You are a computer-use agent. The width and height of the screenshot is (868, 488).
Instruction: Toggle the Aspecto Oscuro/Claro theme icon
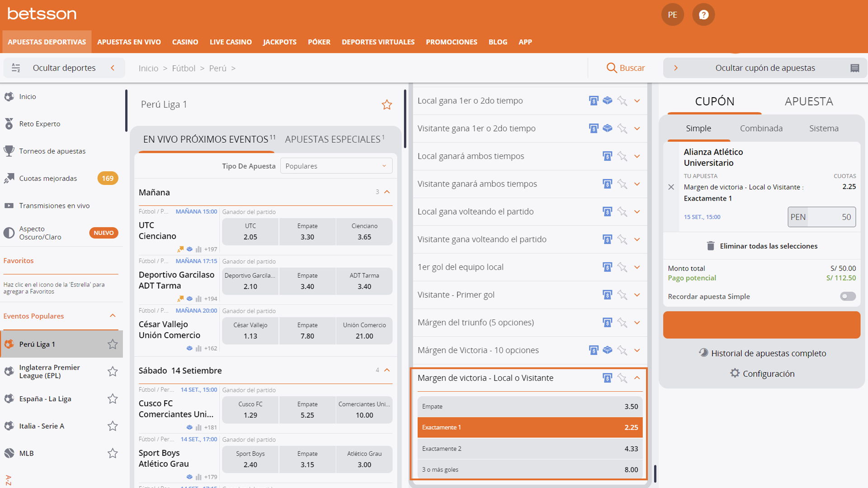point(9,233)
